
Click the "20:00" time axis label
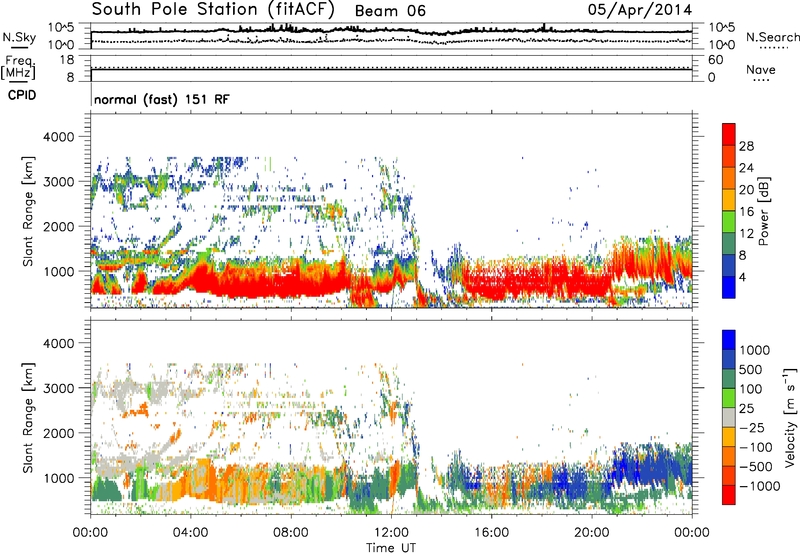click(591, 533)
